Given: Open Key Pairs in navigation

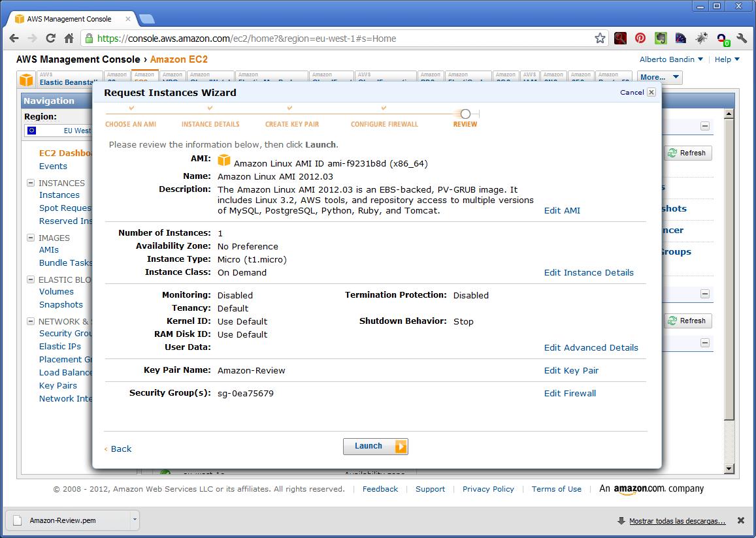Looking at the screenshot, I should click(58, 385).
